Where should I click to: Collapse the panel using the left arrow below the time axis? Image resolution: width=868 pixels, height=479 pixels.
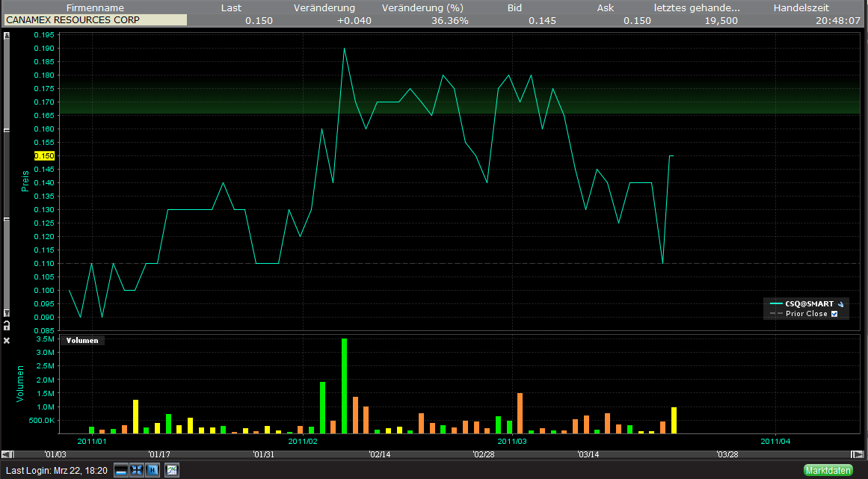point(6,454)
